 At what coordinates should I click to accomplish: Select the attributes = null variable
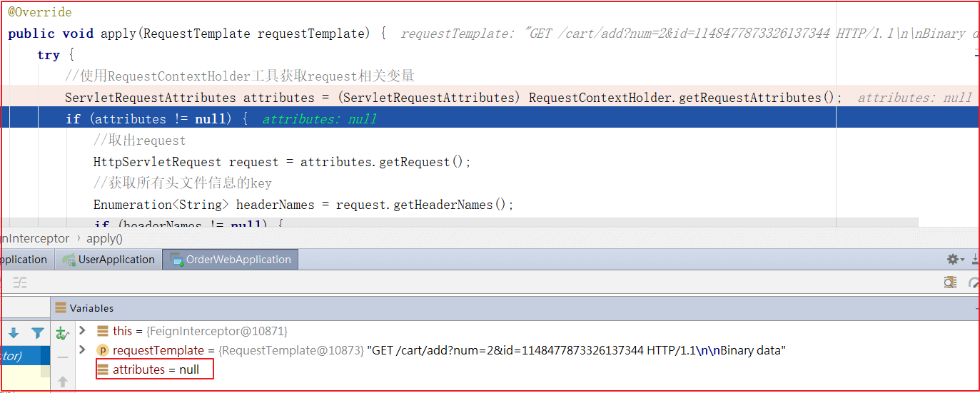click(155, 369)
